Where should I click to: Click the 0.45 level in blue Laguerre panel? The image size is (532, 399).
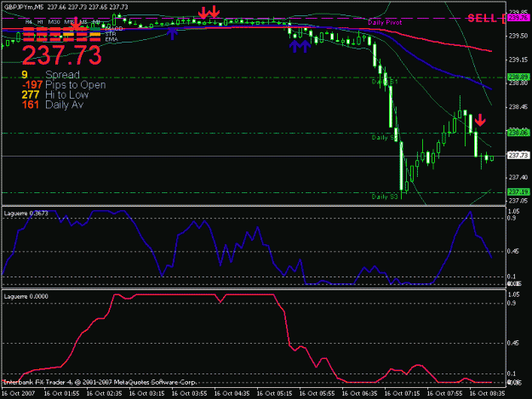[x=513, y=251]
